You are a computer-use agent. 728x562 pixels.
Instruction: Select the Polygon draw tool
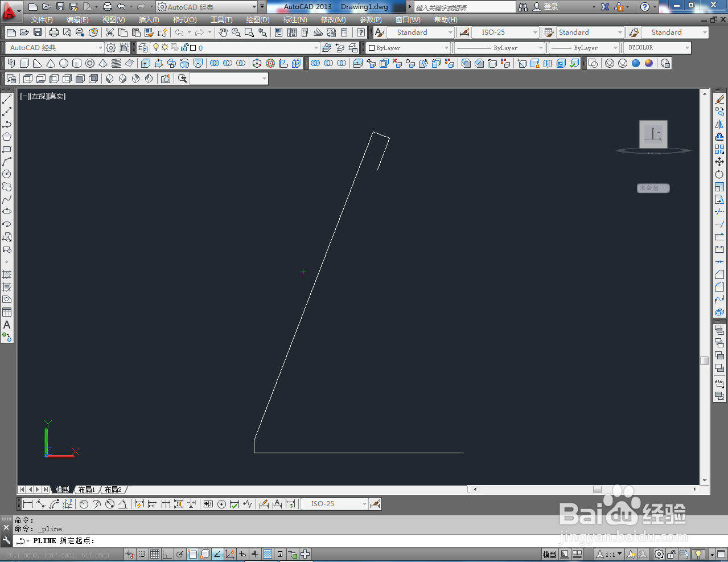click(x=7, y=137)
